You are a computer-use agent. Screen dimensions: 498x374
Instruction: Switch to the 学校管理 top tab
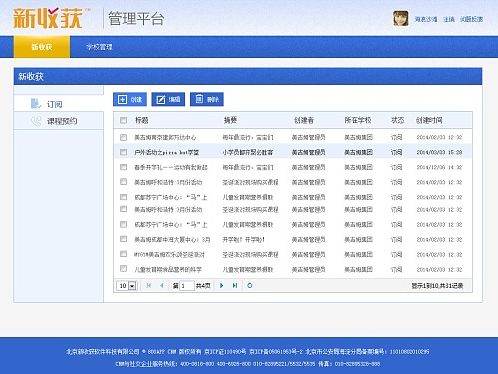[x=99, y=47]
